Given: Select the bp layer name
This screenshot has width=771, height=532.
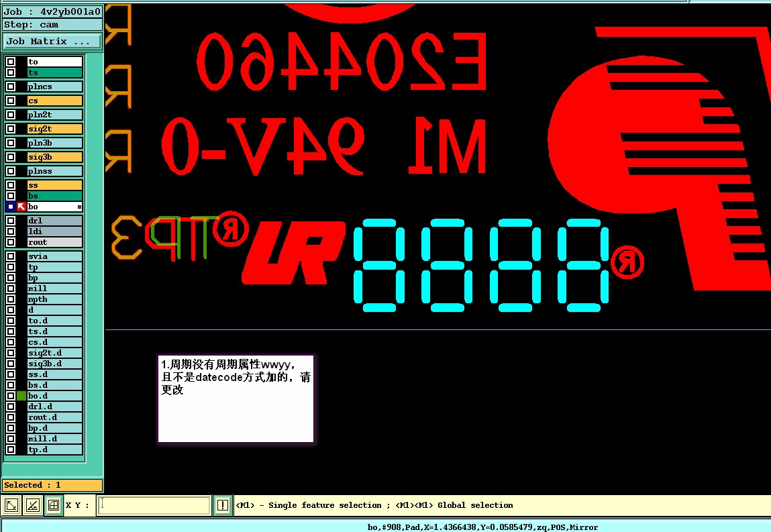Looking at the screenshot, I should click(54, 278).
